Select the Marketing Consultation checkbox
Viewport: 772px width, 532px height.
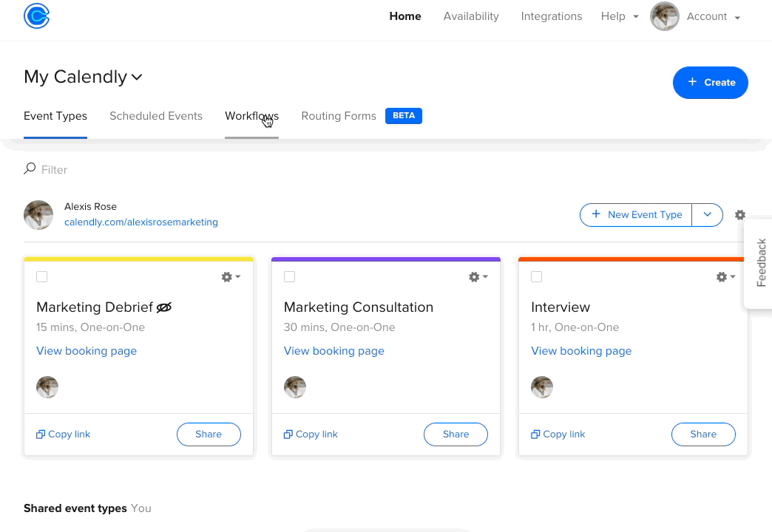pos(290,276)
